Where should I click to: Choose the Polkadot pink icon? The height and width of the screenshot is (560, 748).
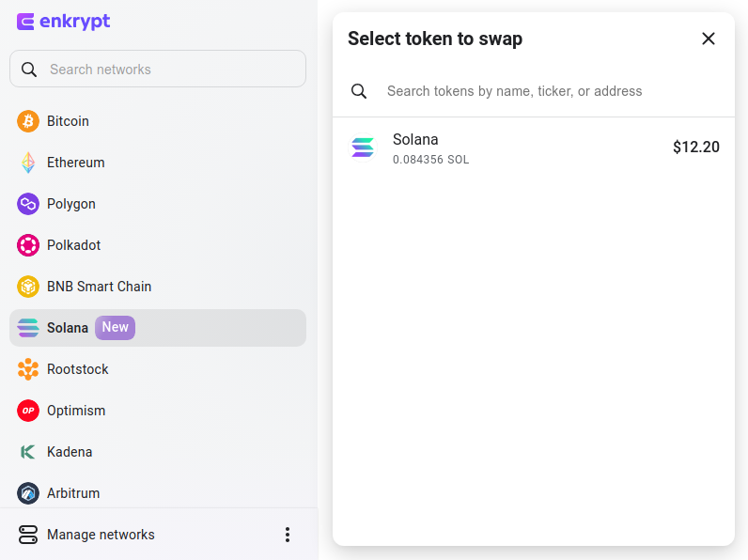click(28, 245)
